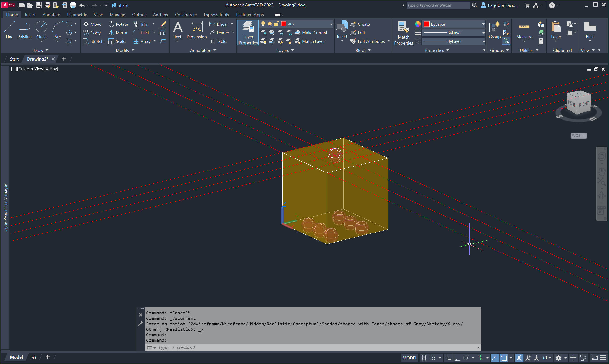Click the Make Current layer button

point(311,33)
